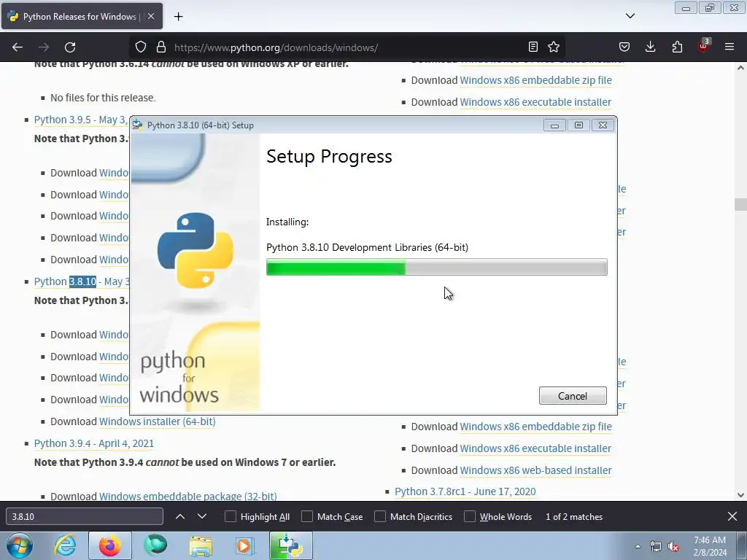Open Python 3.9.5 release link
This screenshot has width=747, height=560.
point(81,120)
